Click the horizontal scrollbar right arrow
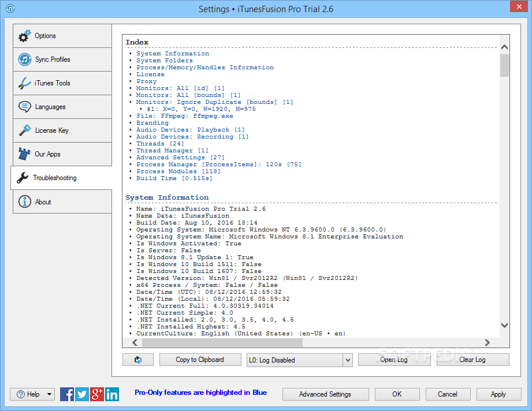The image size is (532, 411). click(x=487, y=342)
